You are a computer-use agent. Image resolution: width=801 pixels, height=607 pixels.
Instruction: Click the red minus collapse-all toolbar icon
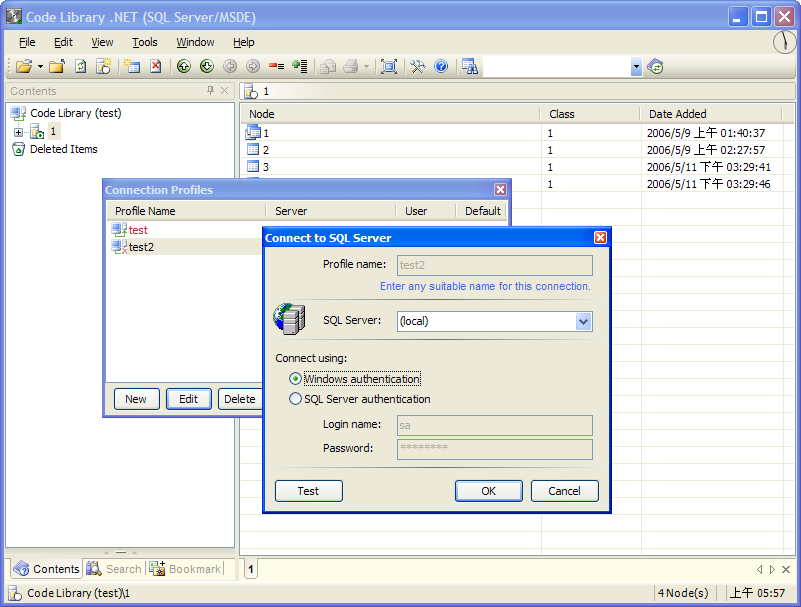276,66
